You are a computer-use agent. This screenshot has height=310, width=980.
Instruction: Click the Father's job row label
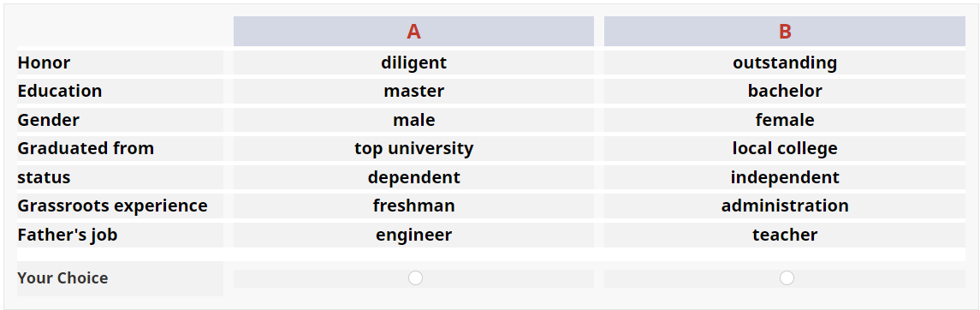68,235
